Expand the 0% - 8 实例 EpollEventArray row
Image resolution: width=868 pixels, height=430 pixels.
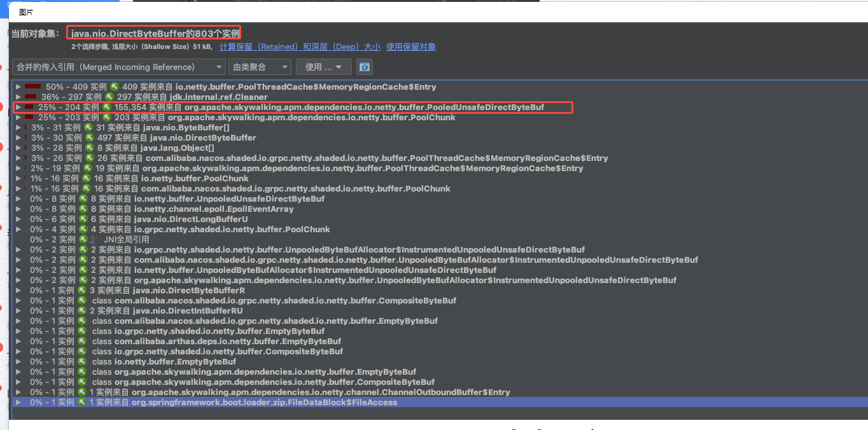click(x=18, y=209)
